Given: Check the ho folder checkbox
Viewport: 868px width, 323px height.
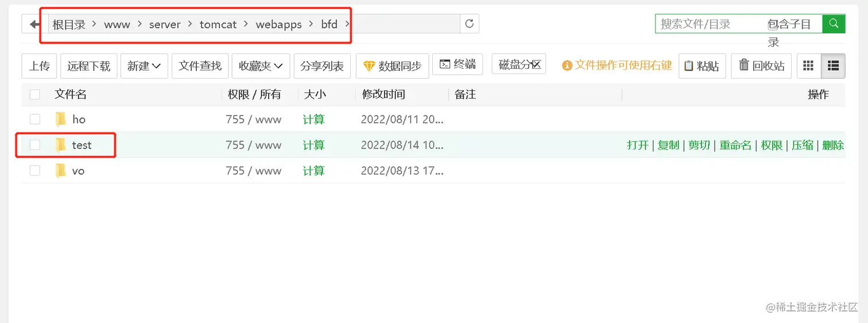Looking at the screenshot, I should 35,120.
